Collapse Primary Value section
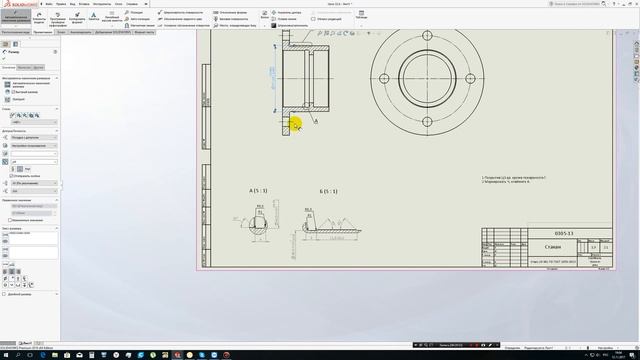This screenshot has width=640, height=360. tap(56, 200)
